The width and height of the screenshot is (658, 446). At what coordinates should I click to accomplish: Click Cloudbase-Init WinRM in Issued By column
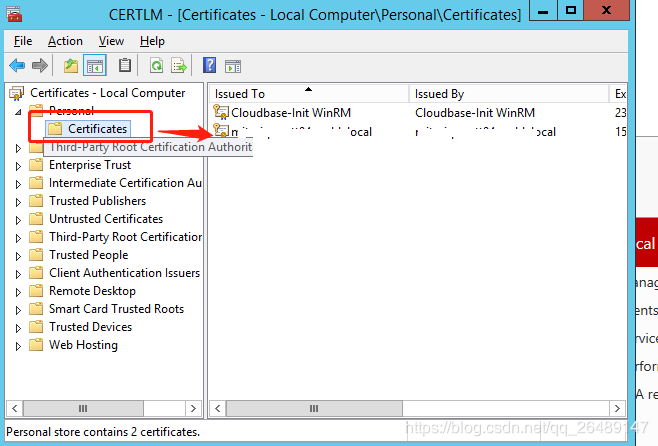click(475, 113)
